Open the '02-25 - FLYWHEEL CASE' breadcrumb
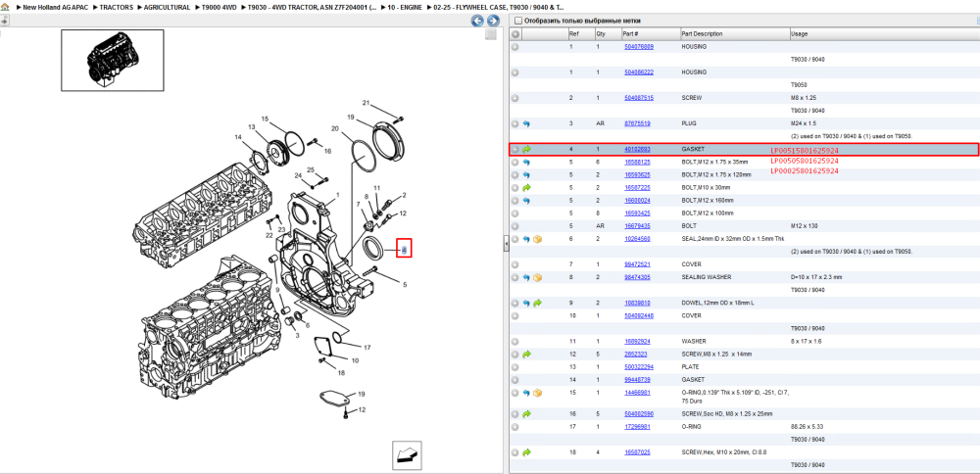The image size is (980, 474). click(x=498, y=7)
